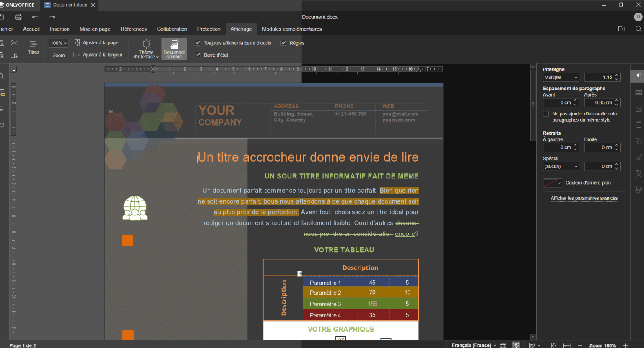This screenshot has width=644, height=348.
Task: Uncheck Toujours afficher la barre d'outils
Action: (x=197, y=43)
